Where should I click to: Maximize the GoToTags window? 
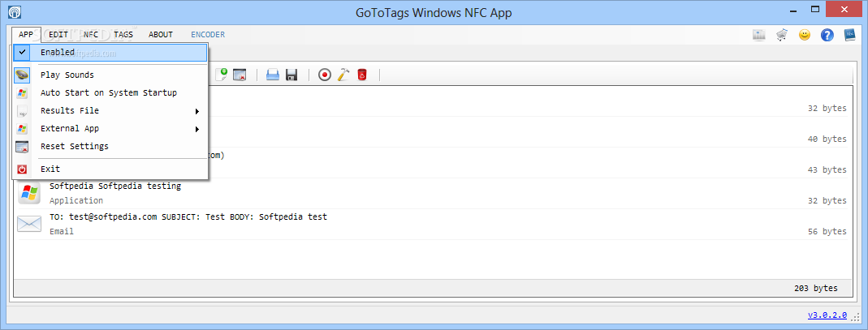point(815,10)
